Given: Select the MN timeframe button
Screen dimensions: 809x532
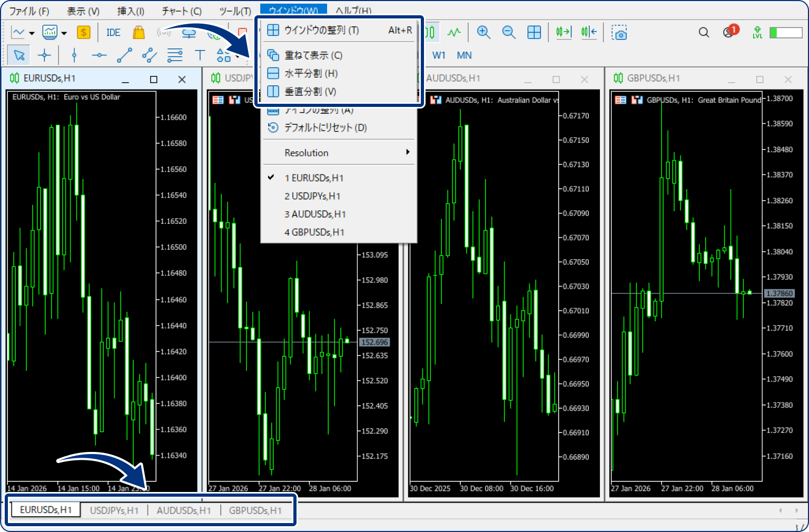Looking at the screenshot, I should pyautogui.click(x=464, y=55).
